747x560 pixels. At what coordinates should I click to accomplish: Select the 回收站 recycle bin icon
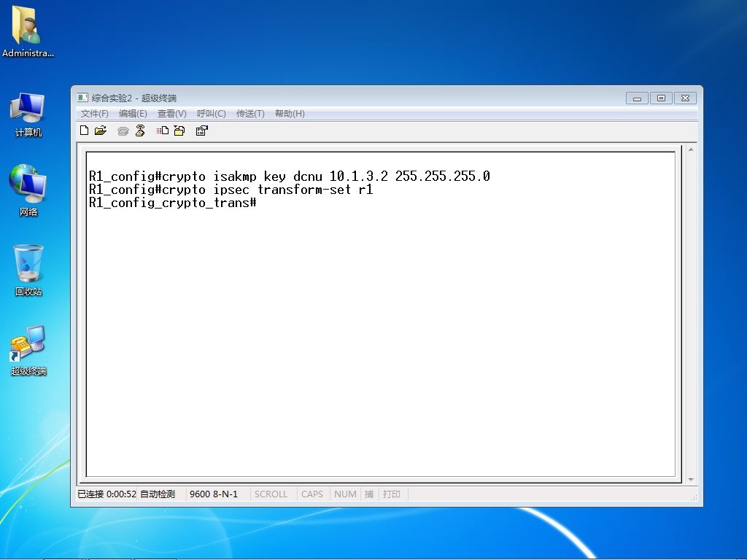click(28, 270)
